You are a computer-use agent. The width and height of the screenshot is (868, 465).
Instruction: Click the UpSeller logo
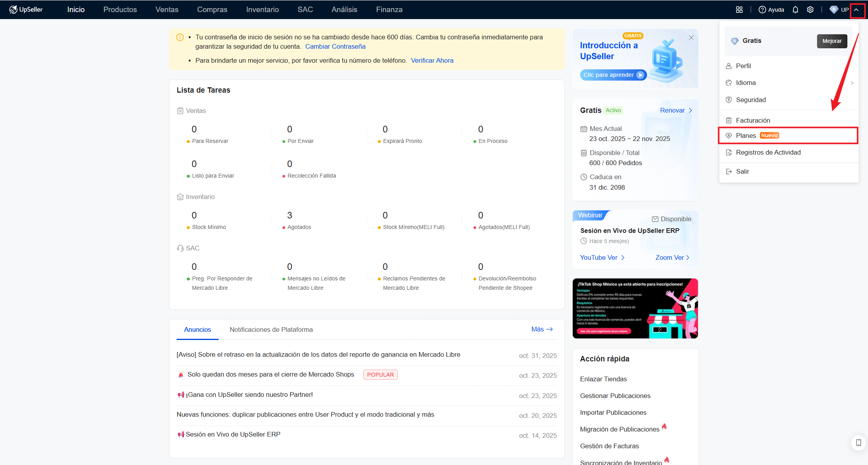25,9
